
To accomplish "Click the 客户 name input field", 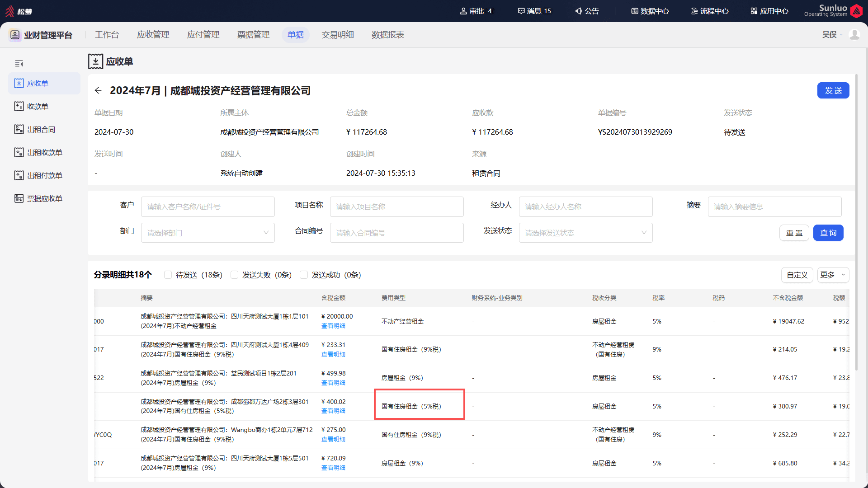I will (x=208, y=206).
